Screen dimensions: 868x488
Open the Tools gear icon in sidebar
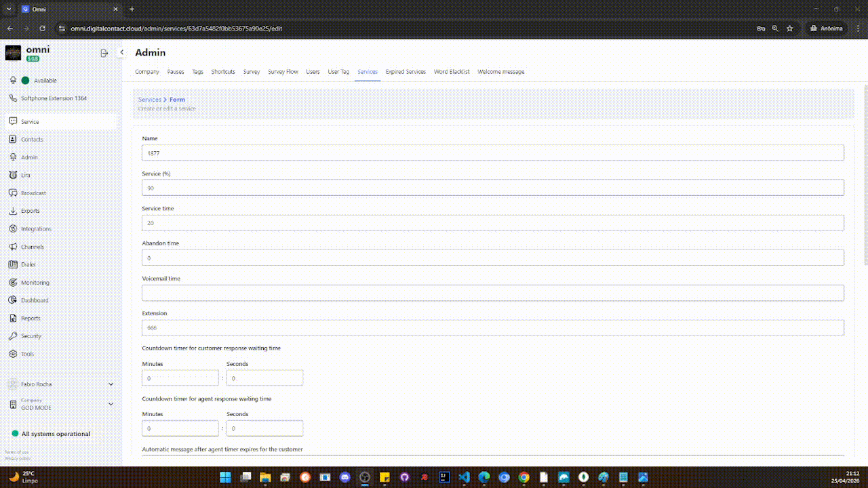click(13, 354)
